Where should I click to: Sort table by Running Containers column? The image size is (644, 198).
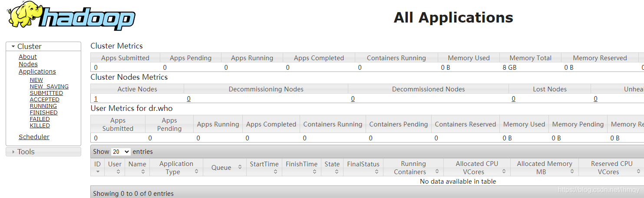[413, 167]
